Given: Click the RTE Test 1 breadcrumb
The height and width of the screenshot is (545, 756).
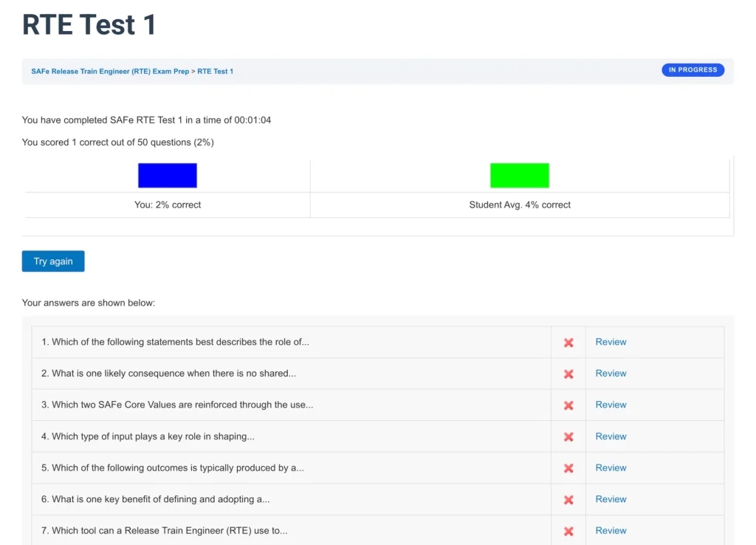Looking at the screenshot, I should 216,71.
